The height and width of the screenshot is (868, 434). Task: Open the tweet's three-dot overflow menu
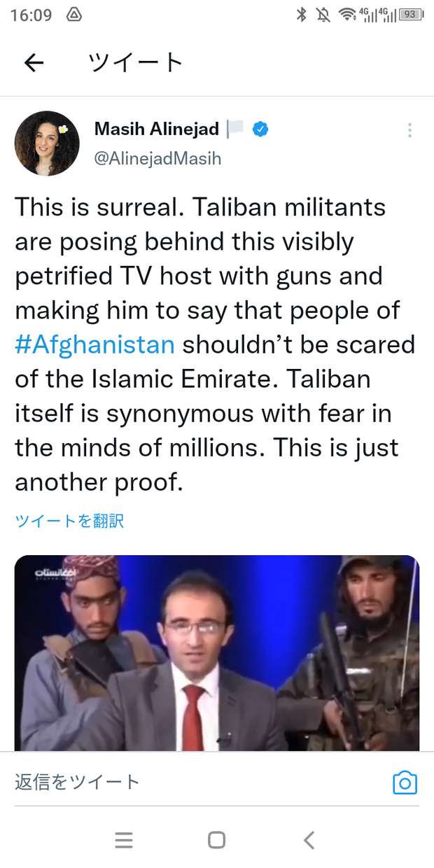point(409,130)
